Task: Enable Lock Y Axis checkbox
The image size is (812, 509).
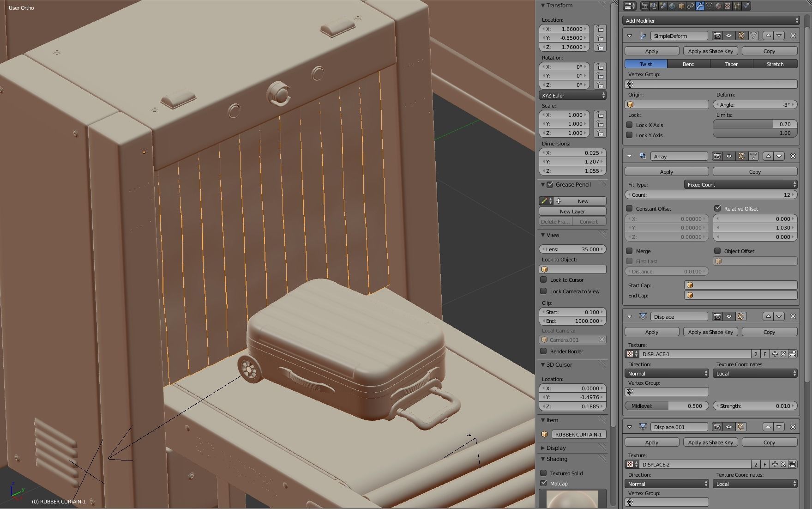Action: coord(629,135)
